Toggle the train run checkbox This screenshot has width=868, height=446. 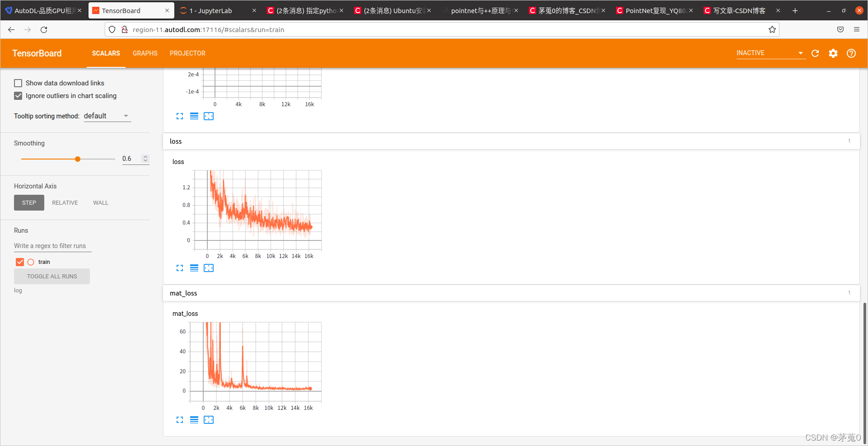pyautogui.click(x=20, y=262)
